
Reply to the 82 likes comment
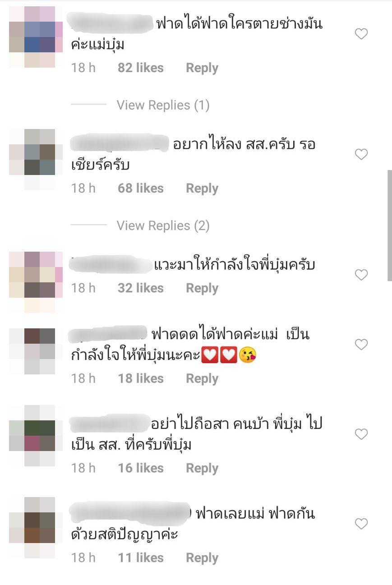point(202,68)
